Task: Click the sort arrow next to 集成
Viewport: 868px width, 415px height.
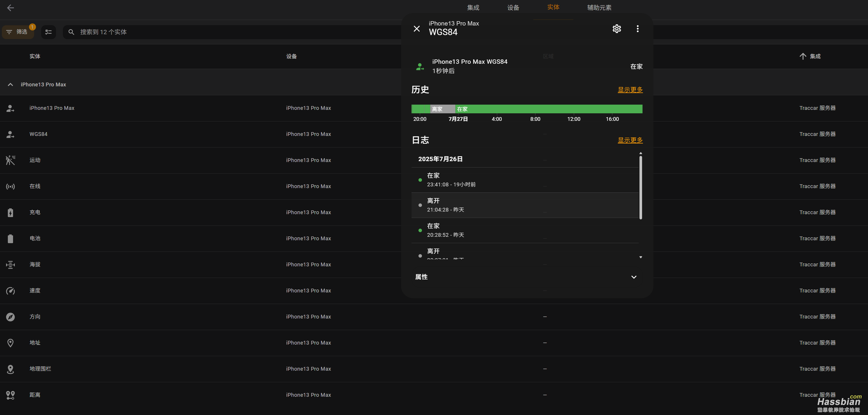Action: (803, 56)
